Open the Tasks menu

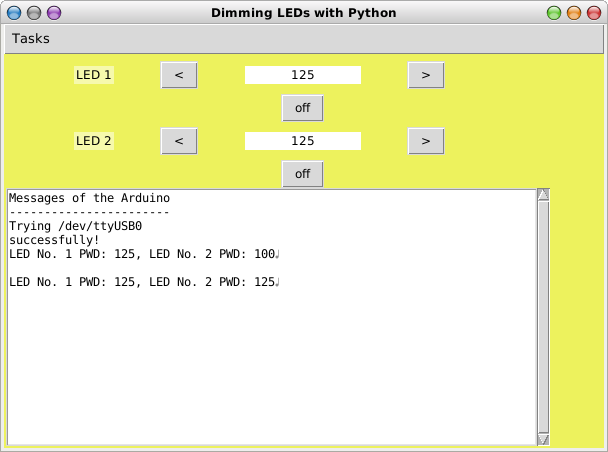click(31, 39)
